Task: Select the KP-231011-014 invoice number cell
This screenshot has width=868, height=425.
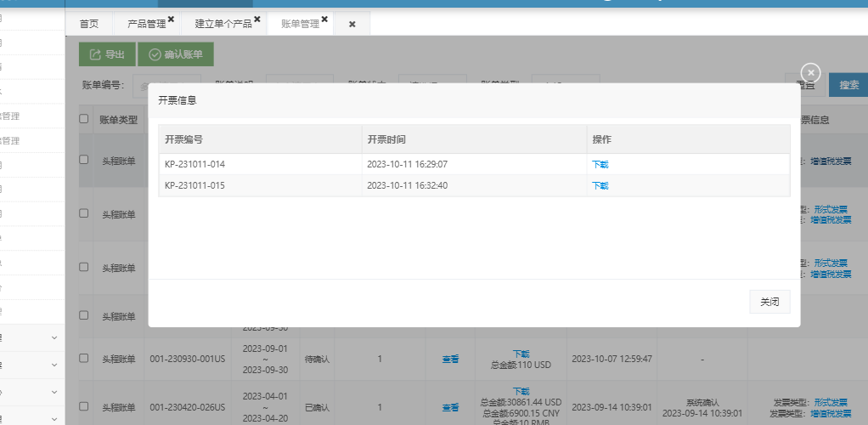Action: click(x=260, y=164)
